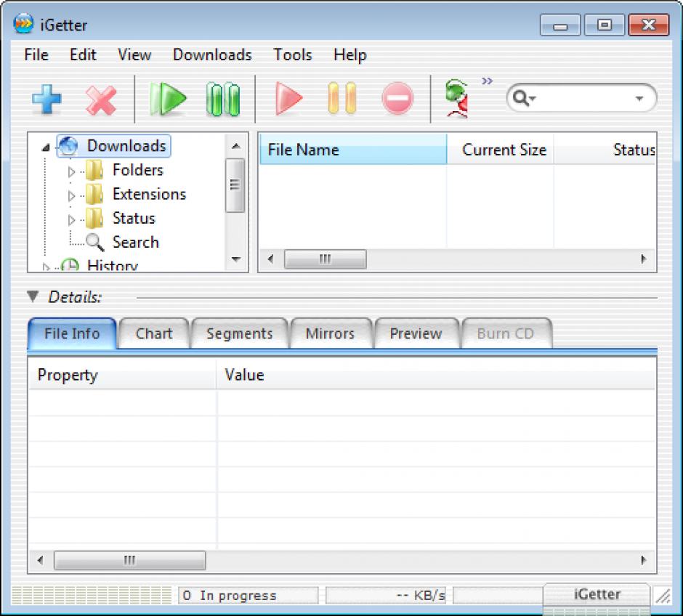Open the Help menu
The image size is (683, 616).
(x=349, y=55)
